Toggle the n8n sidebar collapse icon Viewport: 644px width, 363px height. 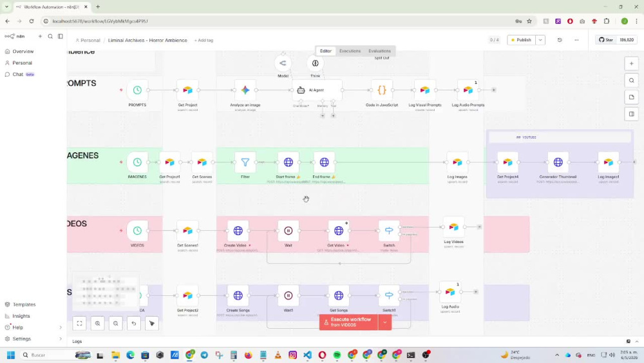tap(61, 36)
